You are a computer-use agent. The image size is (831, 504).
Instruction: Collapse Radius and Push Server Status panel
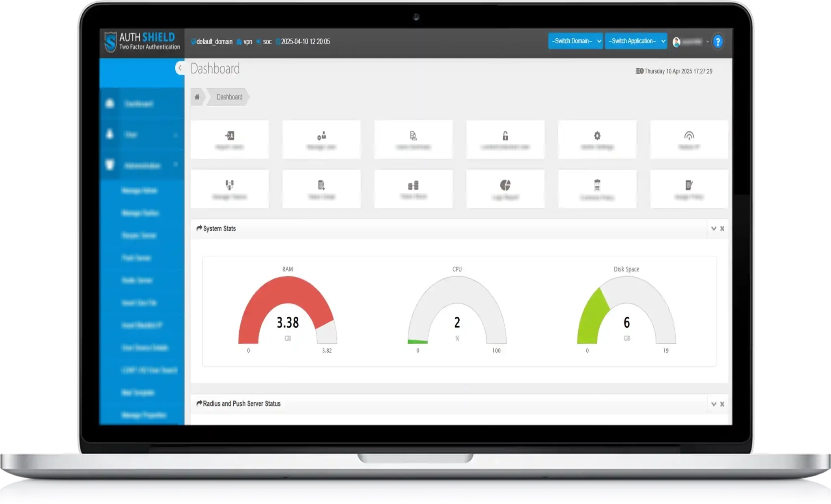pyautogui.click(x=713, y=404)
